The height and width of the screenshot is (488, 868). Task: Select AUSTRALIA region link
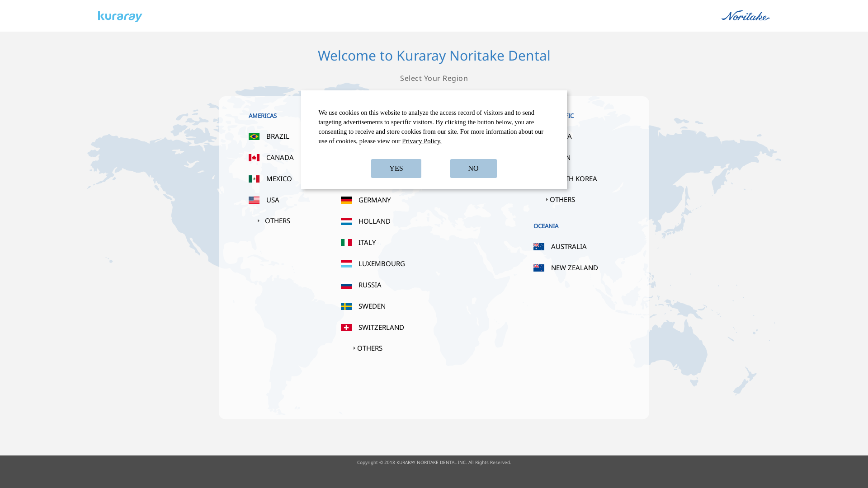(x=569, y=246)
